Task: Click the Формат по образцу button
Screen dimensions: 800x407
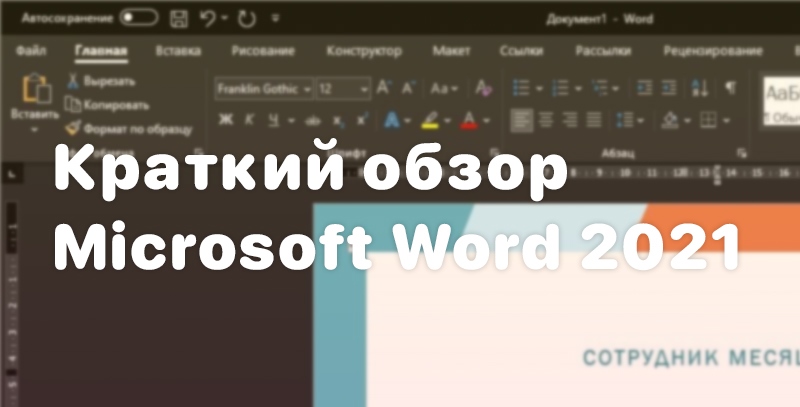Action: (x=129, y=129)
